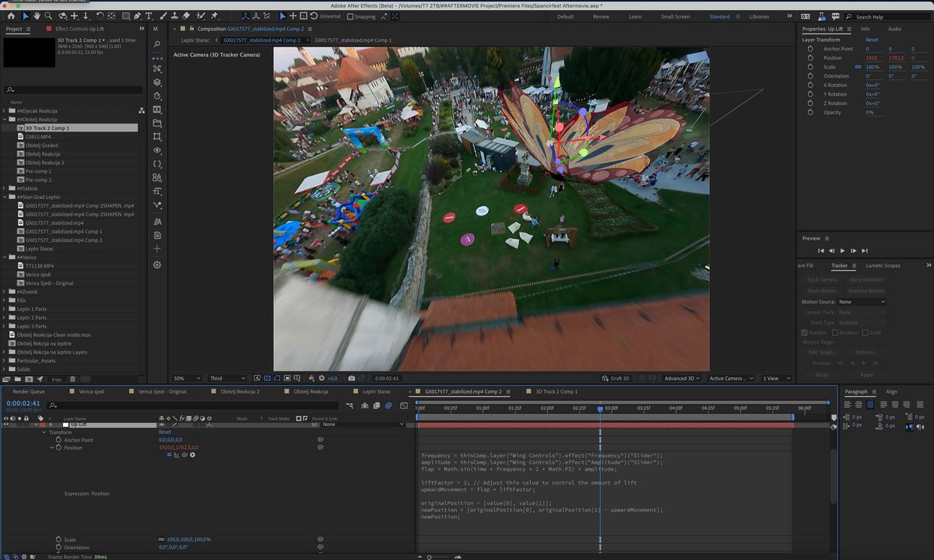Image resolution: width=934 pixels, height=560 pixels.
Task: Enable the Snapping checkbox
Action: pos(350,16)
